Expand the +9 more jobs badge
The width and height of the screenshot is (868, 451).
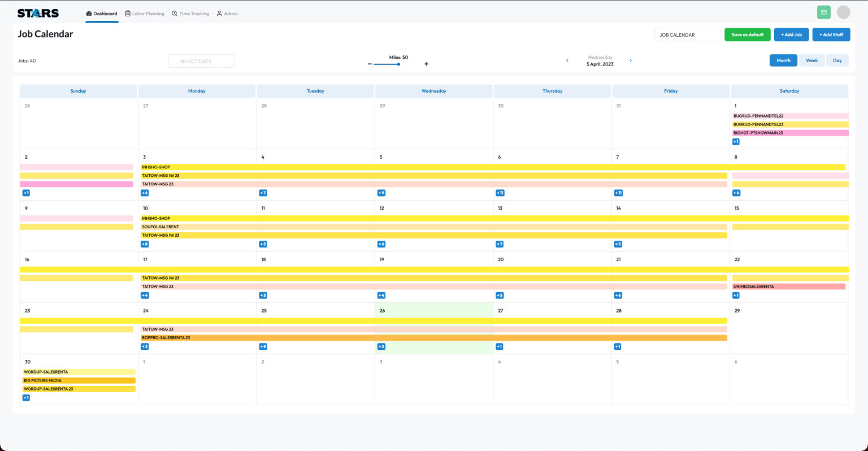[381, 193]
